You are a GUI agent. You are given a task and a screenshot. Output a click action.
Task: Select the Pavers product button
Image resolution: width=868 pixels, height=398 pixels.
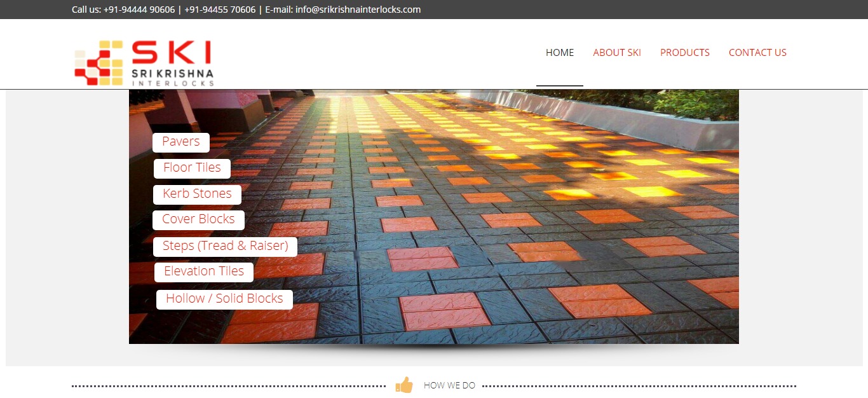point(181,142)
